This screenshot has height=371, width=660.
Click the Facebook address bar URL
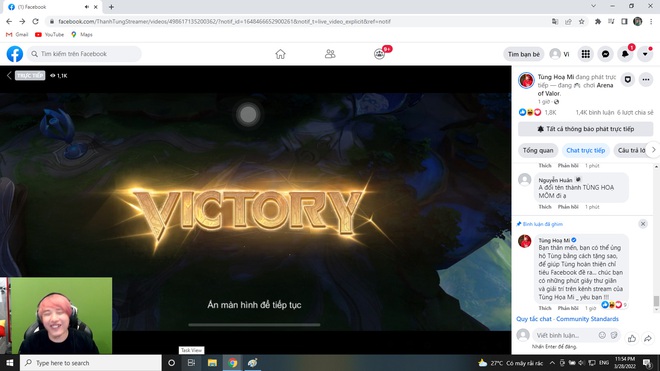(x=224, y=21)
